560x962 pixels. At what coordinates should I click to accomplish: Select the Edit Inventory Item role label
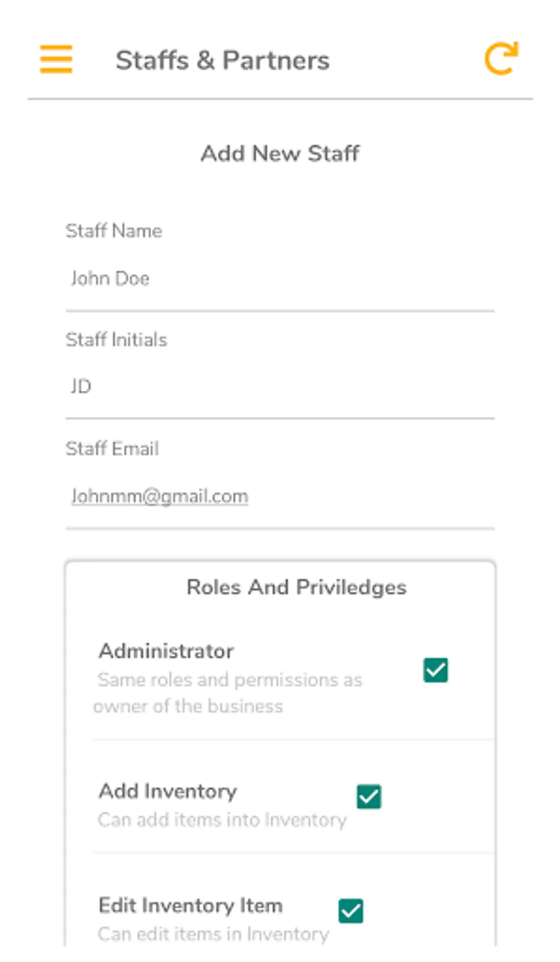(x=190, y=905)
